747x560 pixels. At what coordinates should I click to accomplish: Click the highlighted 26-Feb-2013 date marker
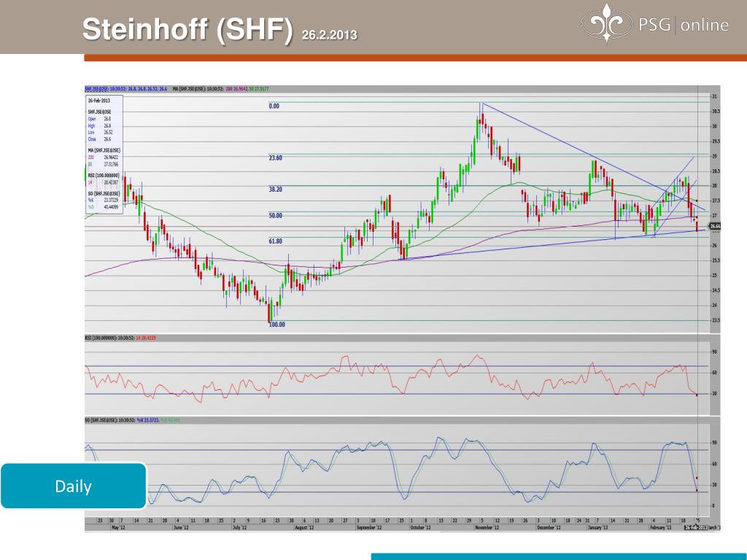pos(696,528)
